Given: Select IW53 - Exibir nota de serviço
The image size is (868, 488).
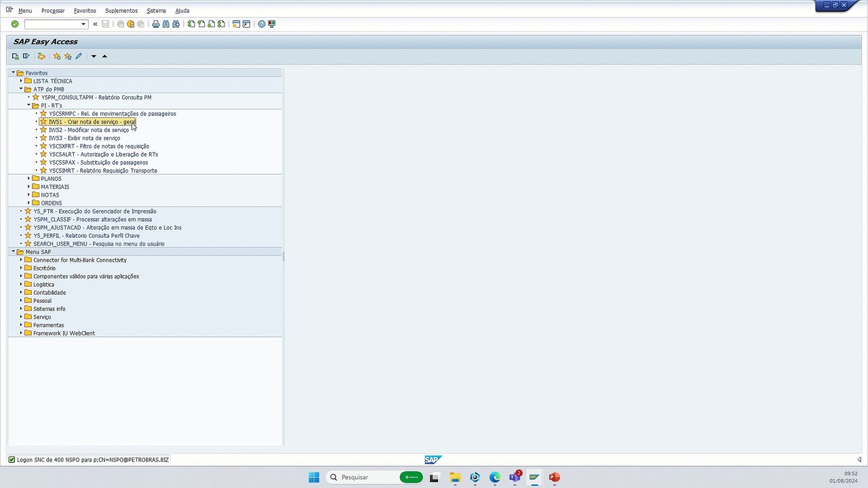Looking at the screenshot, I should point(85,138).
